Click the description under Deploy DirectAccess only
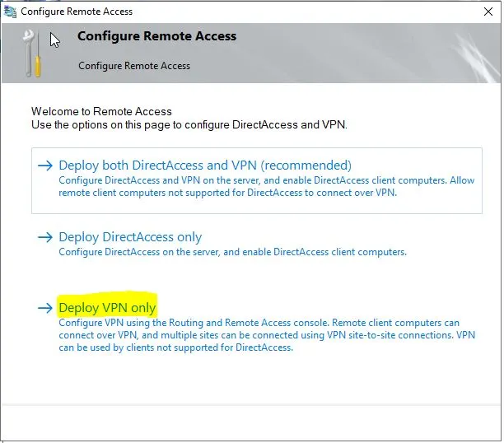 [232, 252]
